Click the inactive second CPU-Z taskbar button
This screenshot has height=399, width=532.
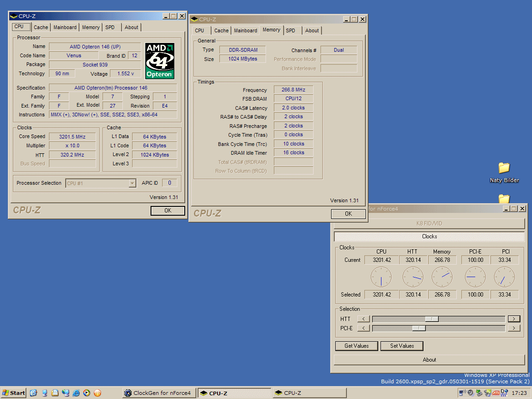[x=309, y=393]
